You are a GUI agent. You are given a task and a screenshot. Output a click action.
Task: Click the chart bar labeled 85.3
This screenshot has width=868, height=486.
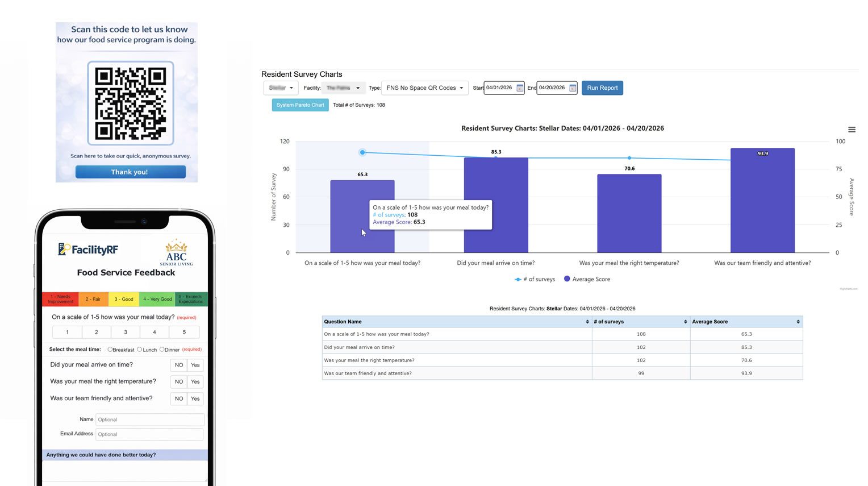(496, 205)
